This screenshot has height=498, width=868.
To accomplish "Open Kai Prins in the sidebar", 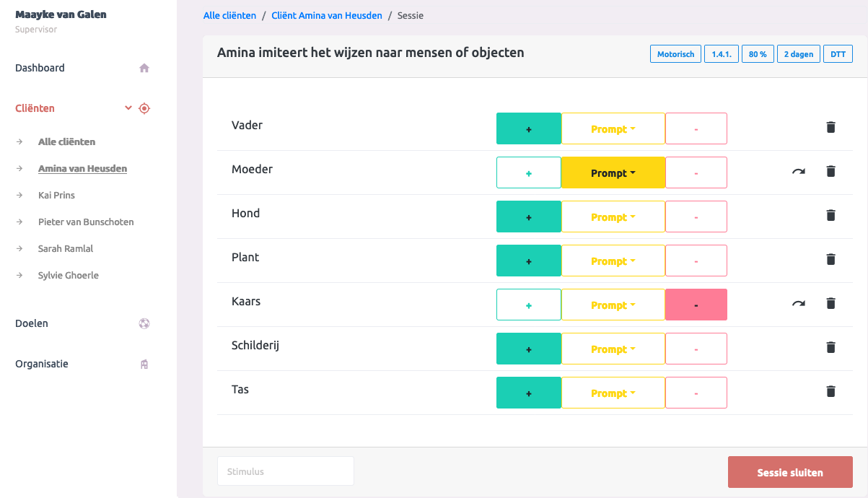I will pyautogui.click(x=56, y=196).
